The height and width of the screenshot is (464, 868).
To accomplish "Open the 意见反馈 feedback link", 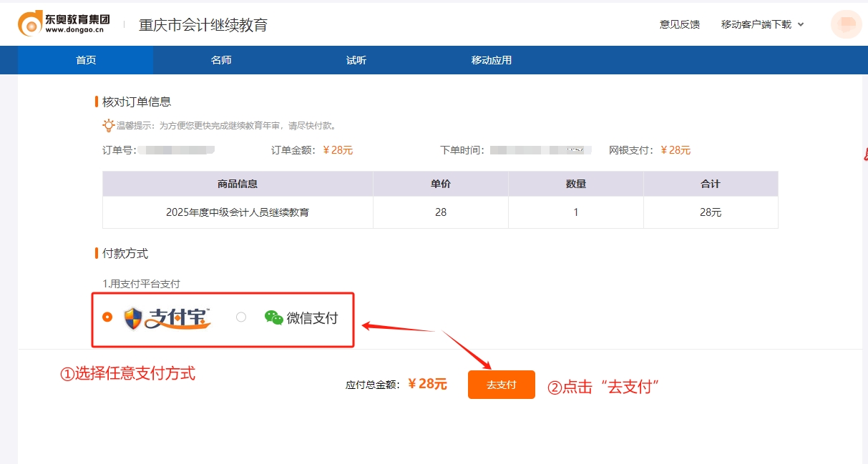I will click(x=679, y=24).
